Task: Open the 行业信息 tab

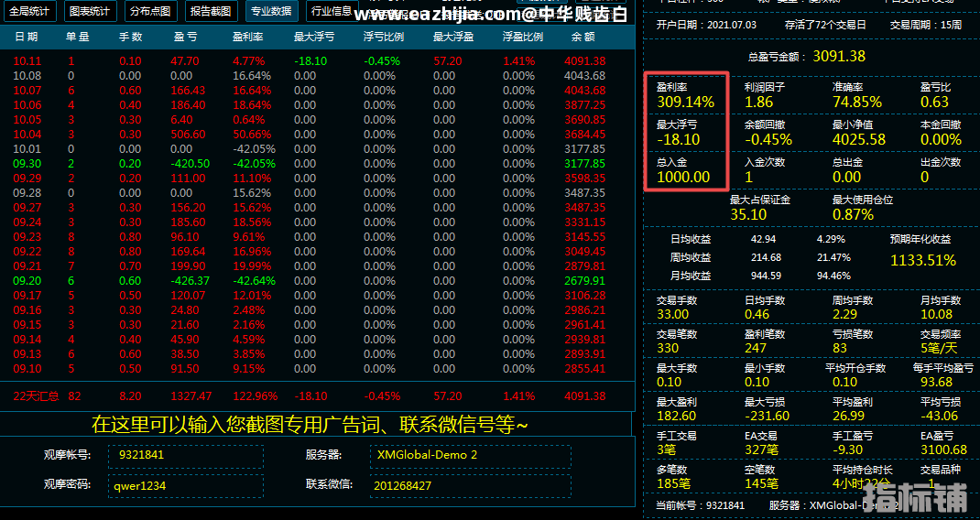Action: tap(331, 12)
